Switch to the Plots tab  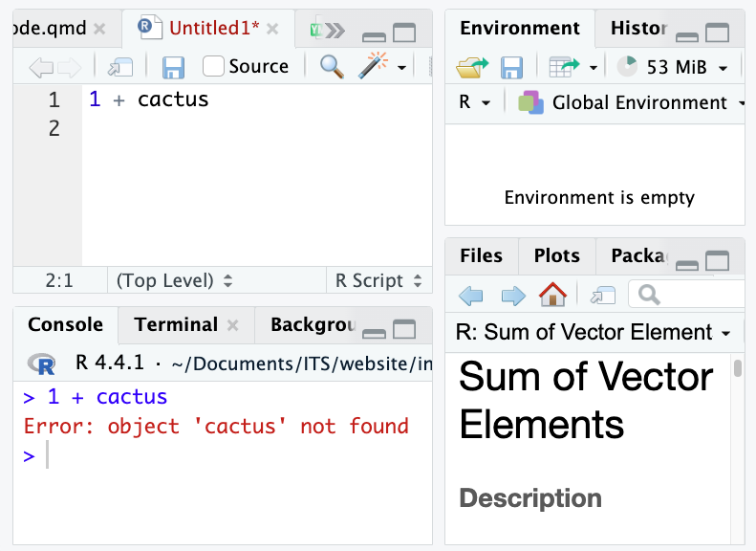tap(556, 255)
